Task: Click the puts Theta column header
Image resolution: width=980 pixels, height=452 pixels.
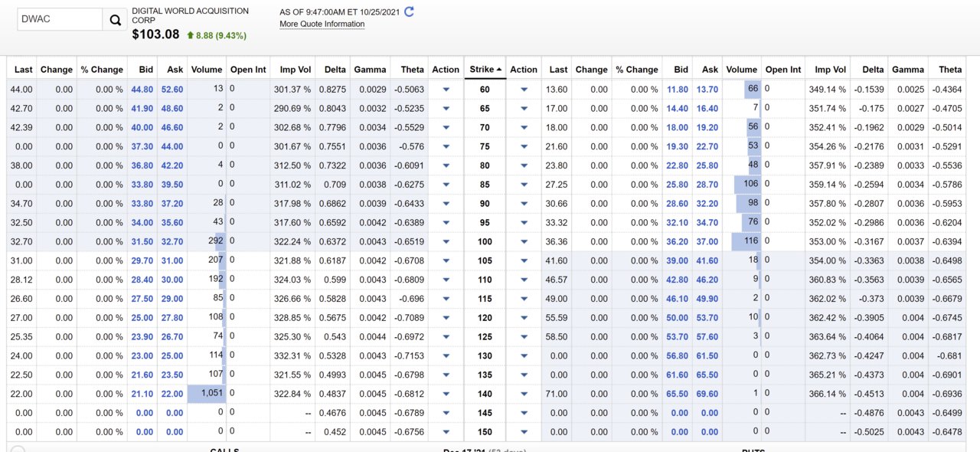Action: (950, 69)
